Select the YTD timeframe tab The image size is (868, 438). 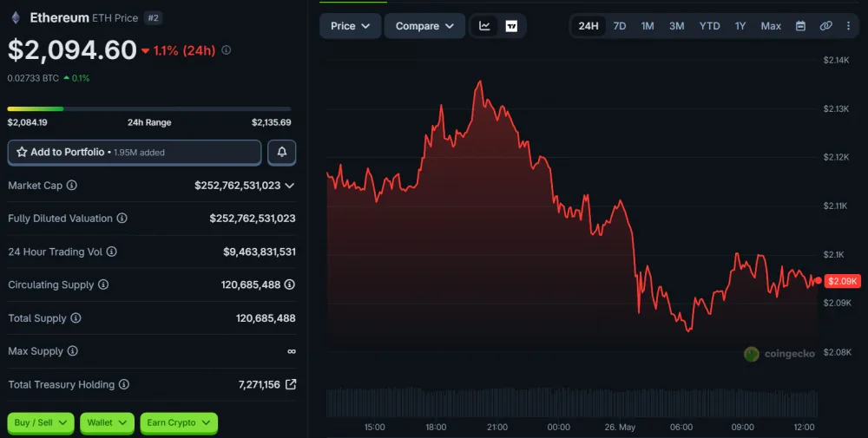pos(710,26)
